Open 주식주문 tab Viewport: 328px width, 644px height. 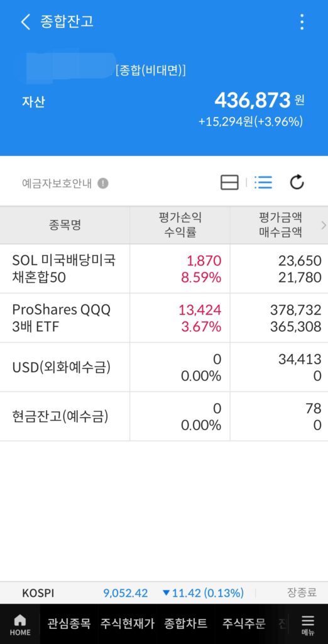point(244,623)
